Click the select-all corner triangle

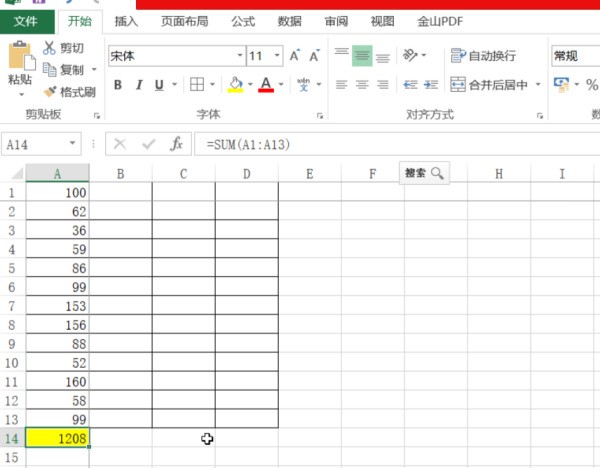[18, 174]
